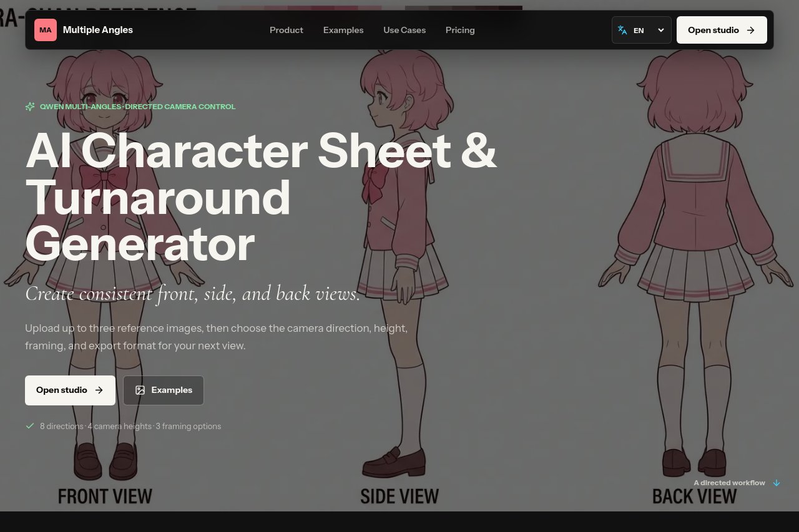Click the MA logo badge
Screen dimensions: 799x532
pos(46,30)
